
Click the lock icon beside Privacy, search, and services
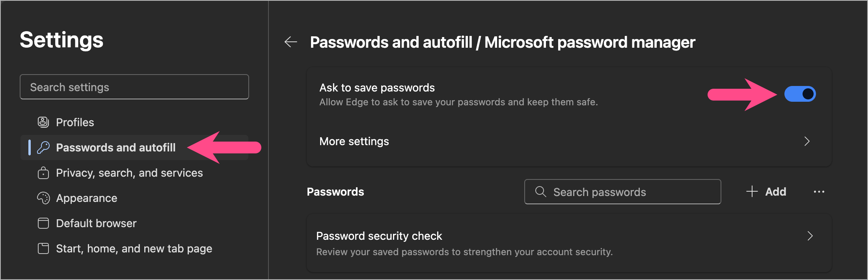(x=43, y=173)
